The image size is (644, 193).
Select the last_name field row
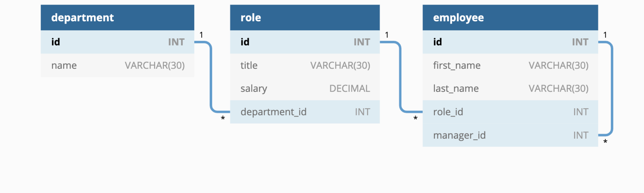510,89
